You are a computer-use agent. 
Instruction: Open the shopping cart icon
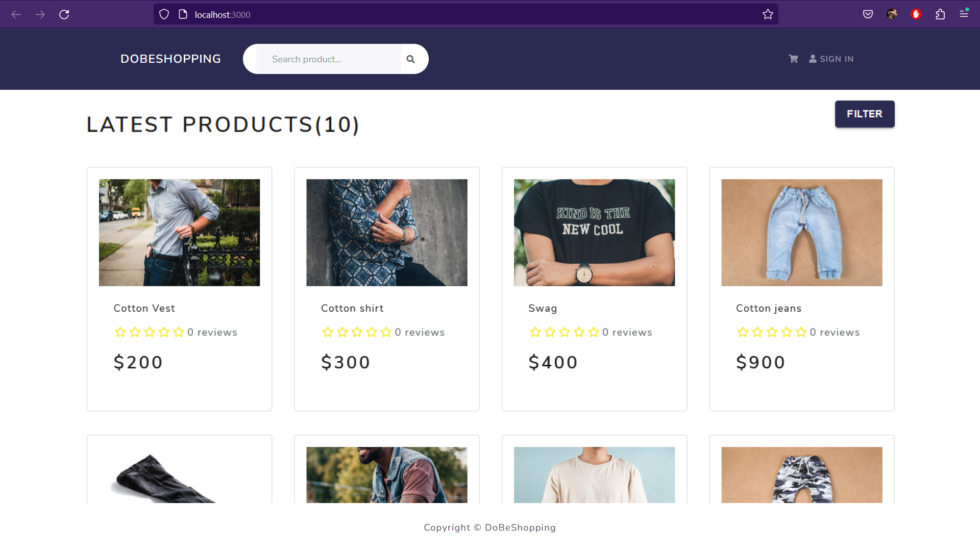[x=793, y=59]
